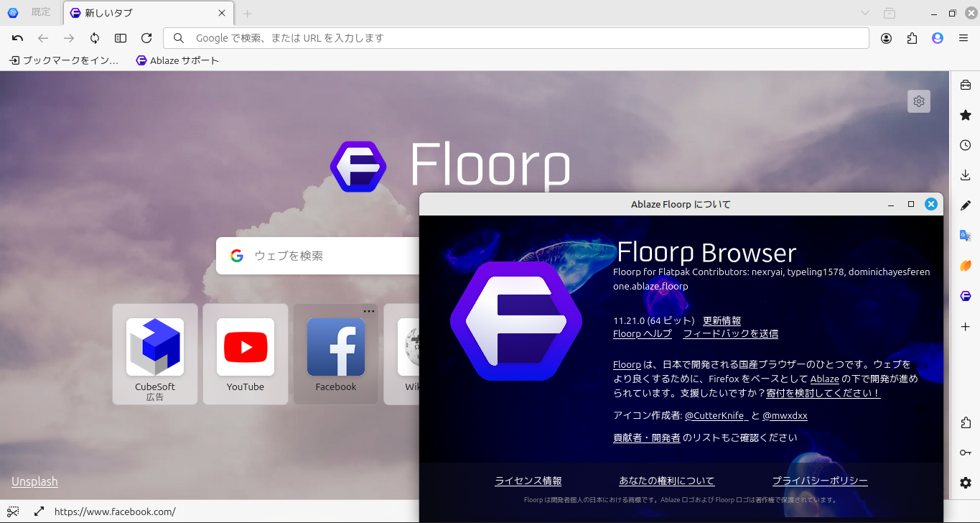Viewport: 980px width, 523px height.
Task: Click the 更新情報 link in about dialog
Action: [722, 321]
